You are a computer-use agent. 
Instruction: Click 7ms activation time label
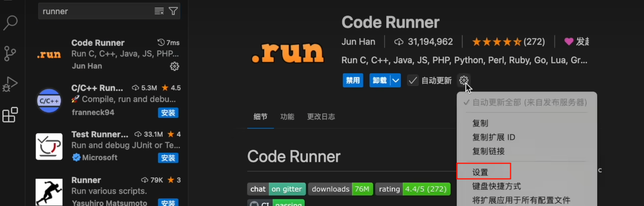[x=169, y=42]
